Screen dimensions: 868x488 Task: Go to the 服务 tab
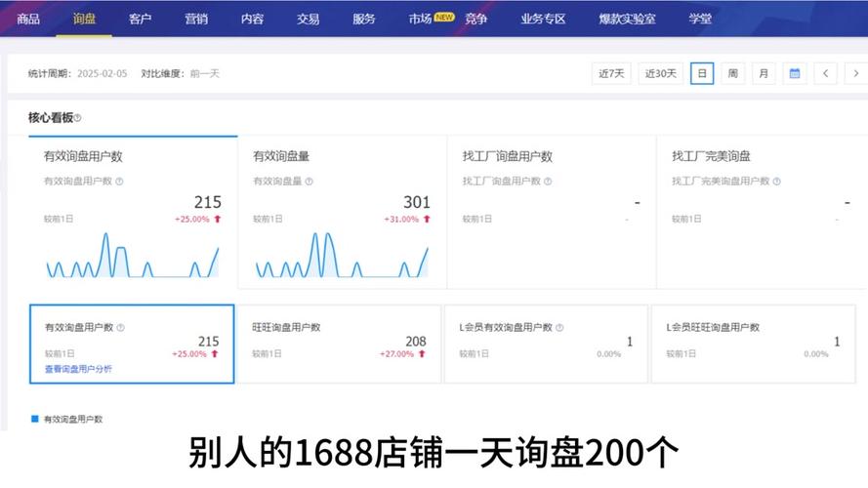pos(363,19)
